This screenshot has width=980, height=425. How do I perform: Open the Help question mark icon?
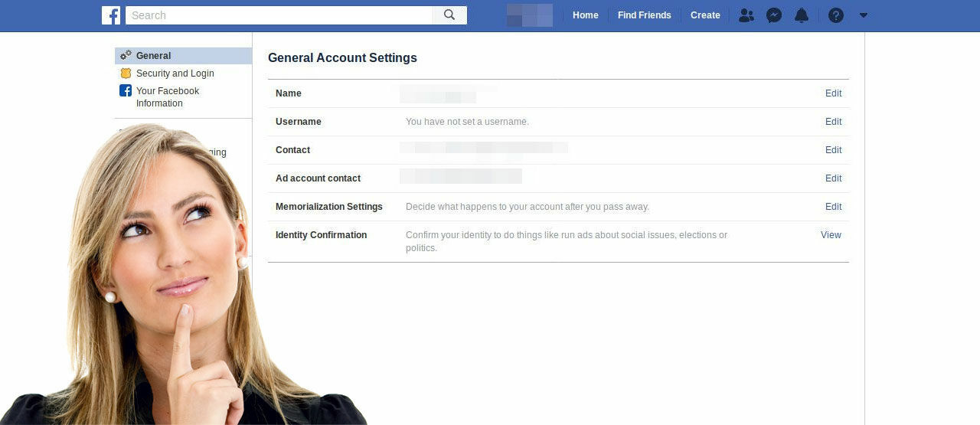click(836, 15)
